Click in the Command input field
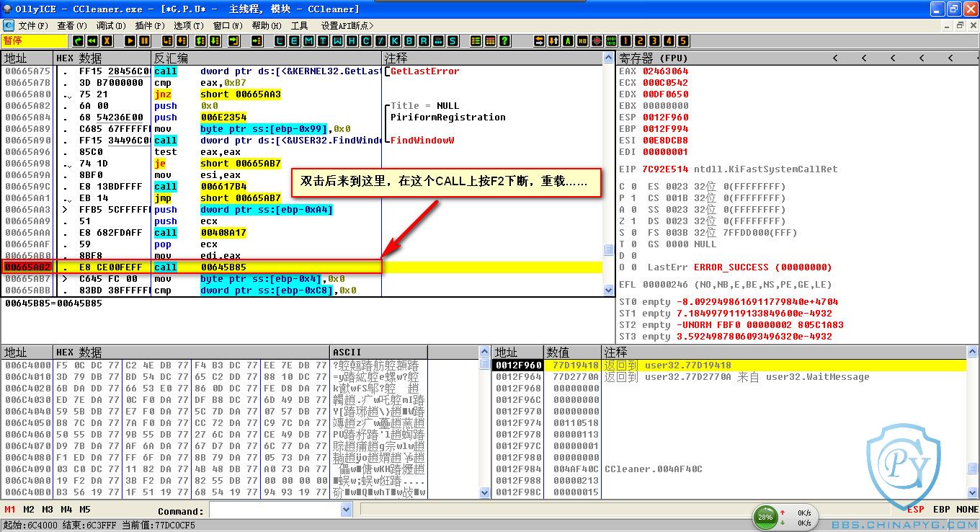The width and height of the screenshot is (980, 532). pyautogui.click(x=275, y=510)
